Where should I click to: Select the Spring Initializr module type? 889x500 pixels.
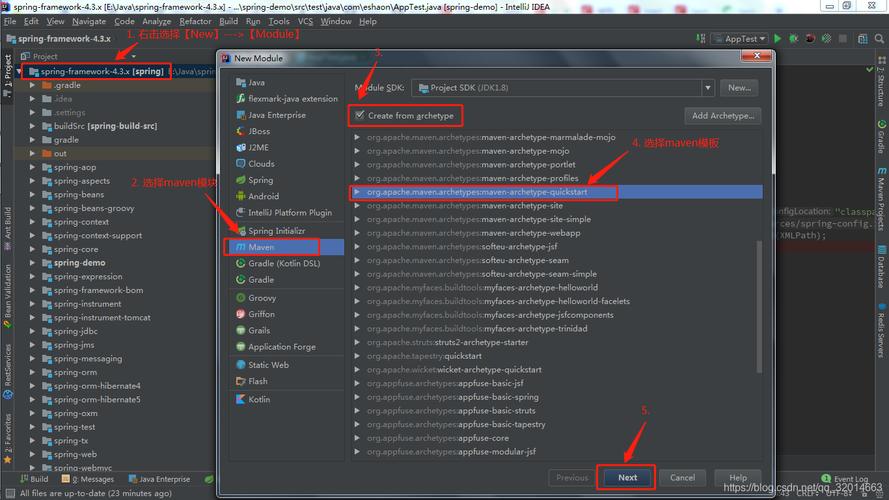coord(270,231)
